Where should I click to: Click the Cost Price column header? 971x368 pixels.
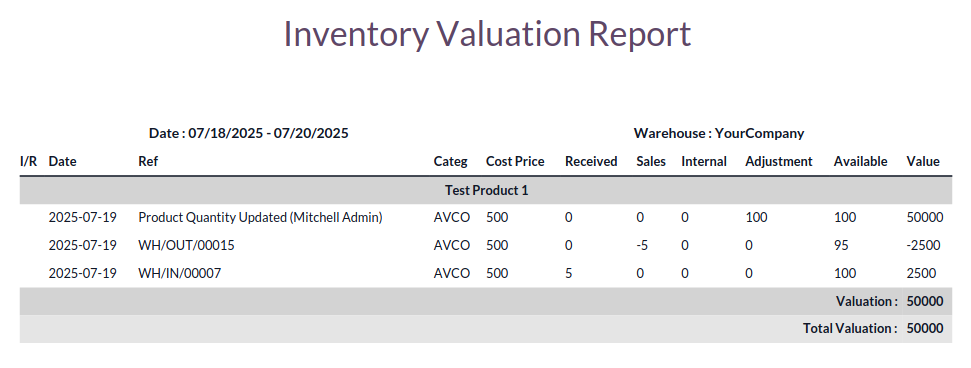[515, 161]
